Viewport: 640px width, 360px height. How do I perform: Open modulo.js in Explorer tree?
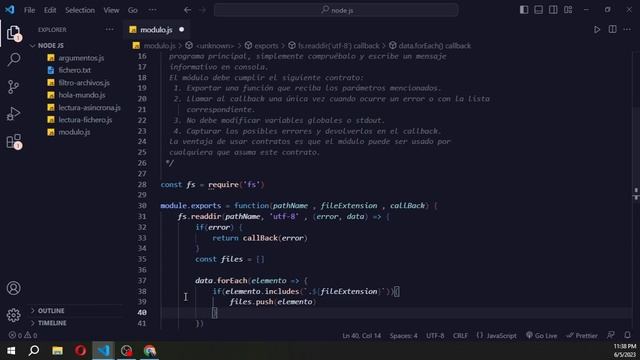(x=74, y=132)
